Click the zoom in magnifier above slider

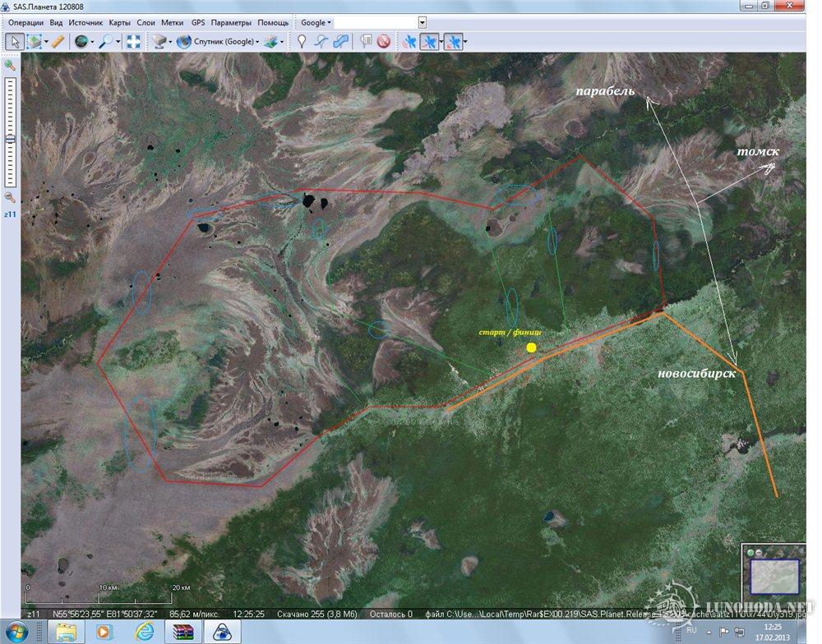(10, 65)
